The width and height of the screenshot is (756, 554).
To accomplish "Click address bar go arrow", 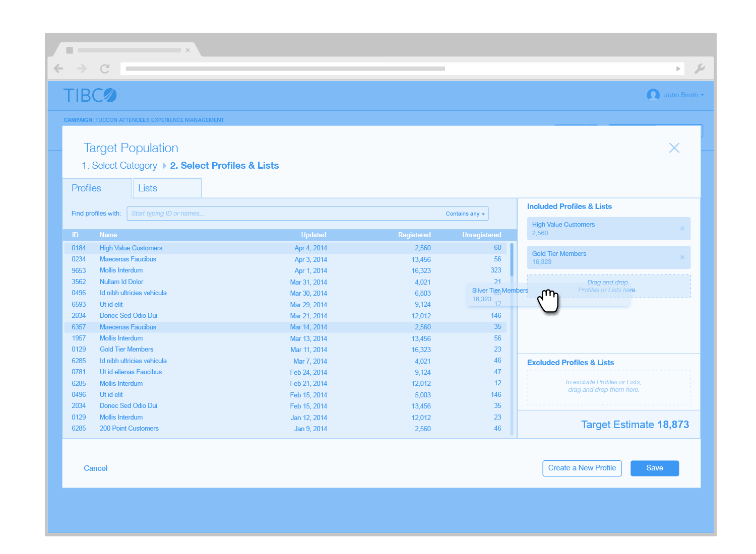I will point(678,68).
